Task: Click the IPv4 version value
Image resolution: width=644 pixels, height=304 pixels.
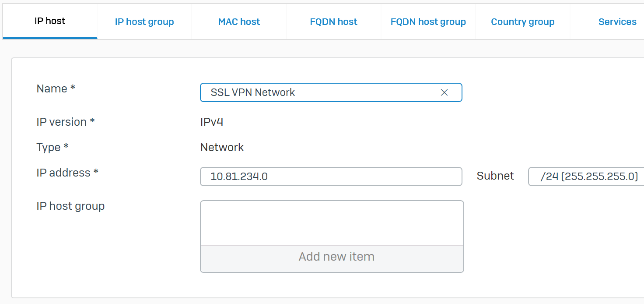Action: tap(212, 122)
